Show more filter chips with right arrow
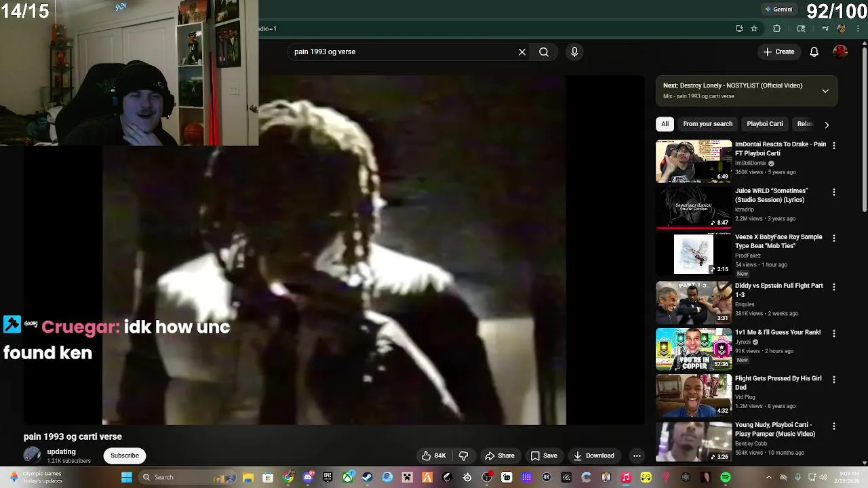Image resolution: width=868 pixels, height=488 pixels. 827,125
